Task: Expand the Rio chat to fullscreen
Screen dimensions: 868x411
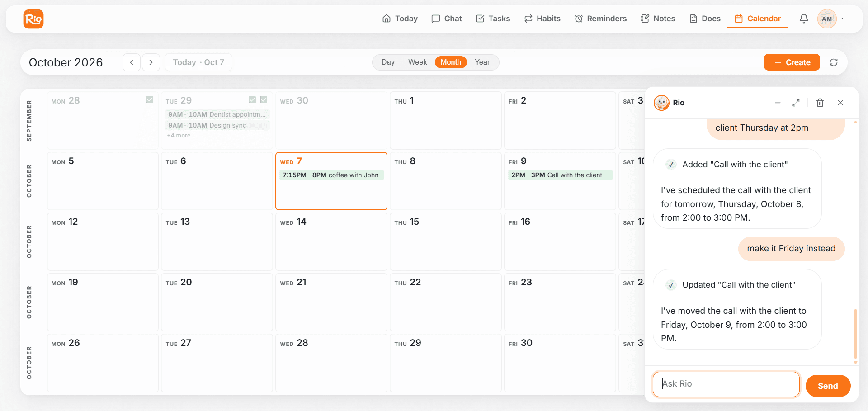Action: click(796, 103)
